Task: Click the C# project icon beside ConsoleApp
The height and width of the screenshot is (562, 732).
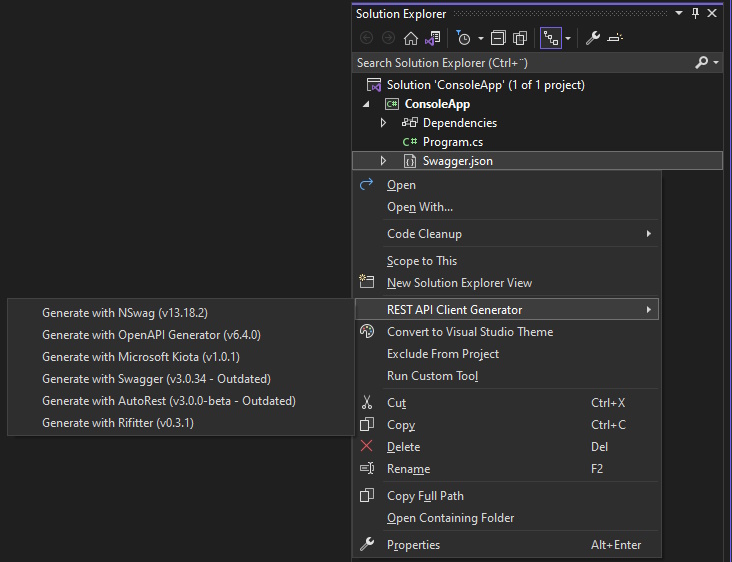Action: pyautogui.click(x=391, y=104)
